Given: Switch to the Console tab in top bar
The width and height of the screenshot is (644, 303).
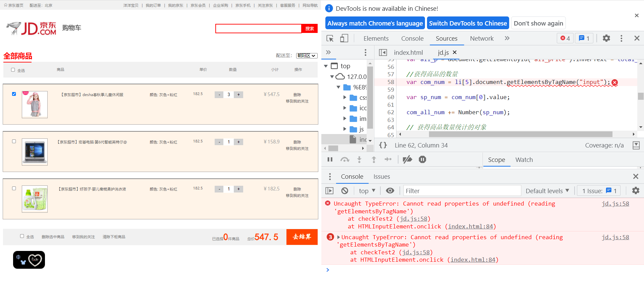Looking at the screenshot, I should click(412, 38).
